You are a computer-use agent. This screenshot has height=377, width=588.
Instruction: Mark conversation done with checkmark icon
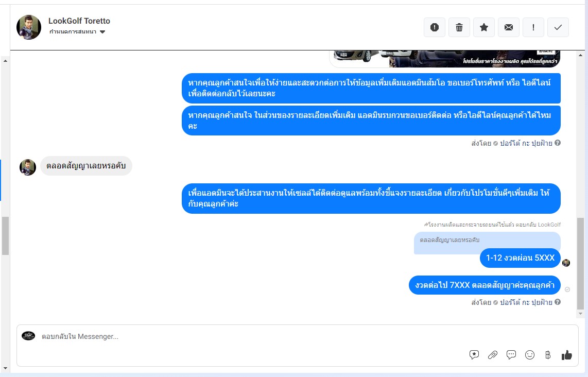558,27
